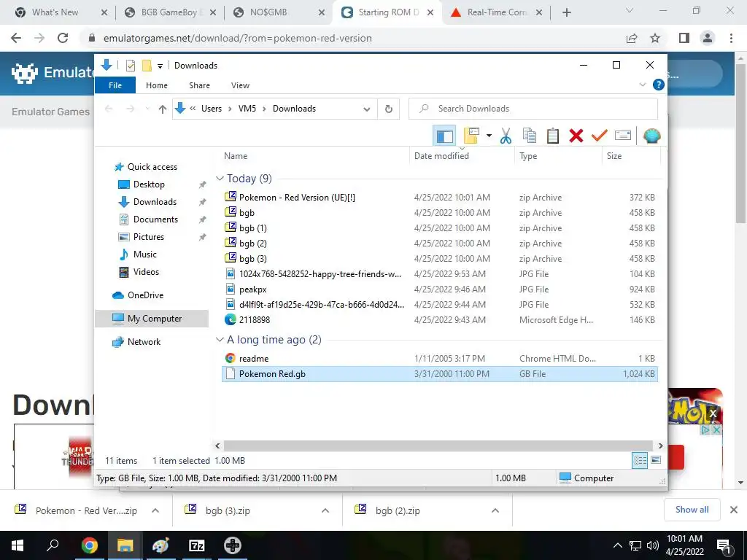Click the Search Downloads field
This screenshot has width=747, height=560.
(533, 109)
